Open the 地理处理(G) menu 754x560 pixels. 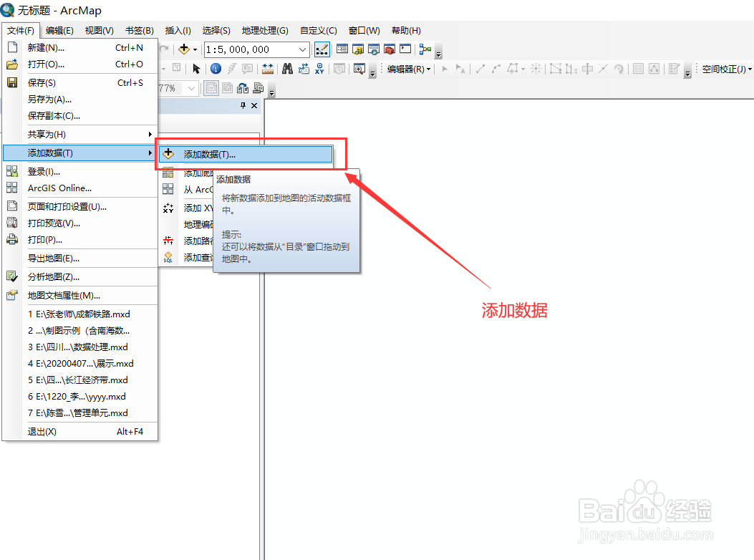click(x=265, y=31)
